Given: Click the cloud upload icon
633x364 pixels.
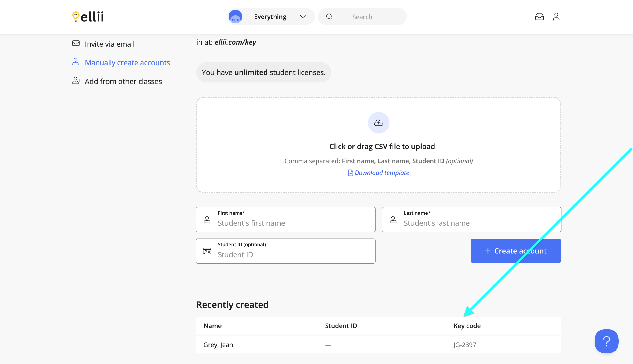Looking at the screenshot, I should click(378, 123).
